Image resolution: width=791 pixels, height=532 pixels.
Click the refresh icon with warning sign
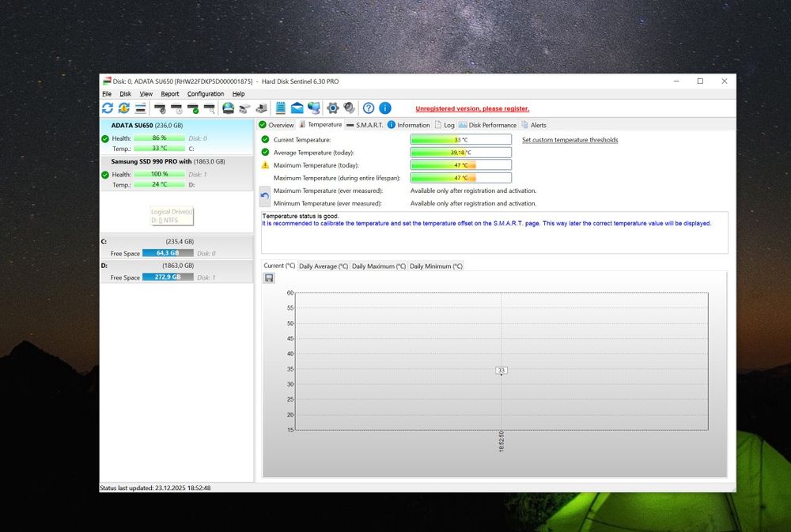click(123, 108)
